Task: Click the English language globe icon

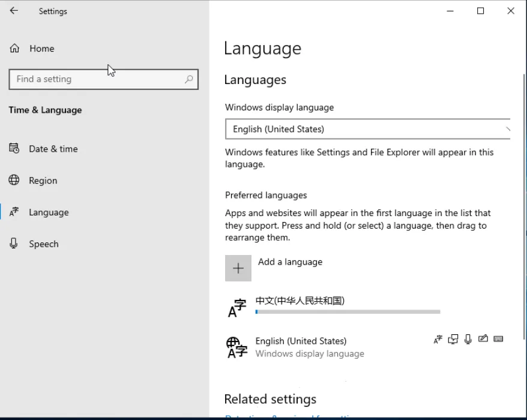Action: tap(236, 347)
